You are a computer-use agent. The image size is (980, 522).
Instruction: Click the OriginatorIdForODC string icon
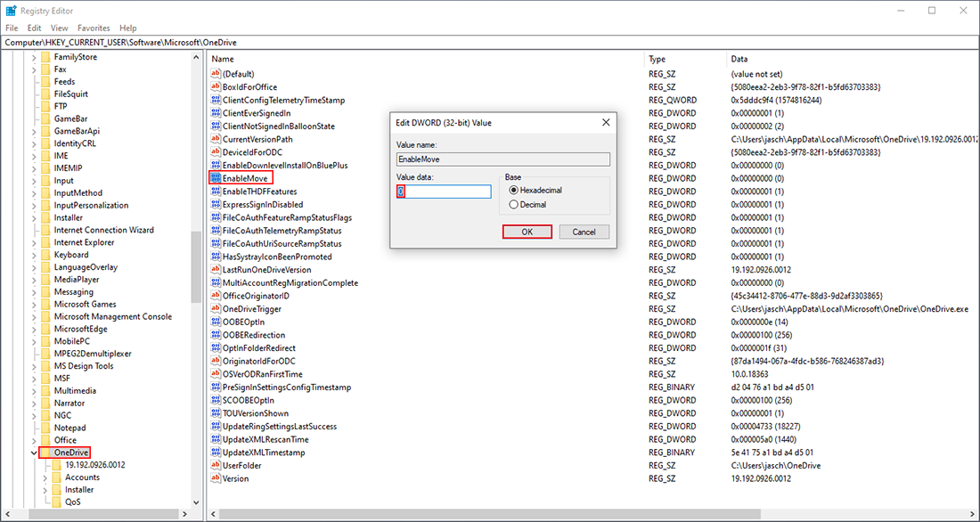coord(216,361)
